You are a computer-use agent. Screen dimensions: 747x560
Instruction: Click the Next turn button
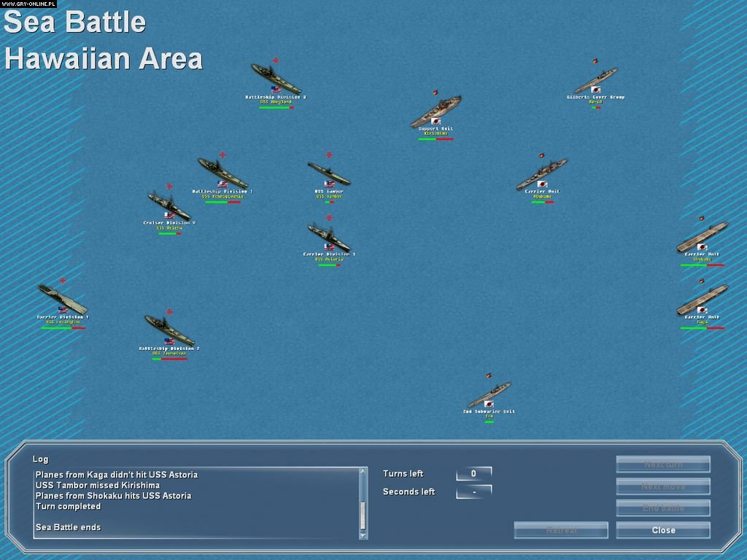pos(662,464)
